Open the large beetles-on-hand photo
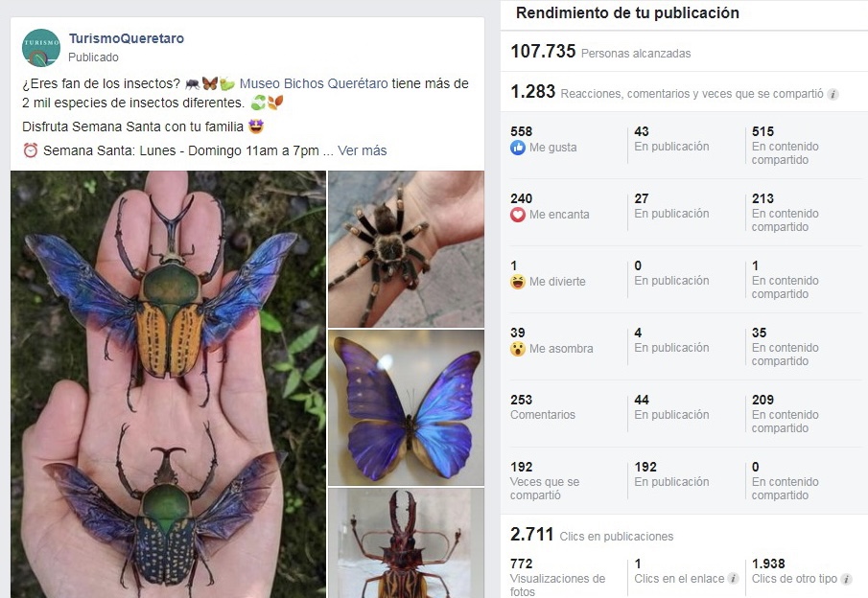Viewport: 868px width, 598px height. (x=168, y=383)
